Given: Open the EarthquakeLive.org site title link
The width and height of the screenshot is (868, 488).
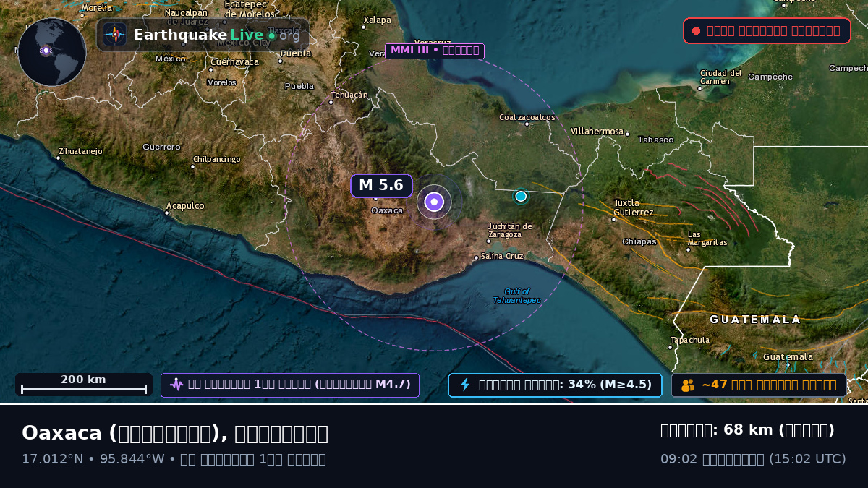Looking at the screenshot, I should click(x=217, y=35).
